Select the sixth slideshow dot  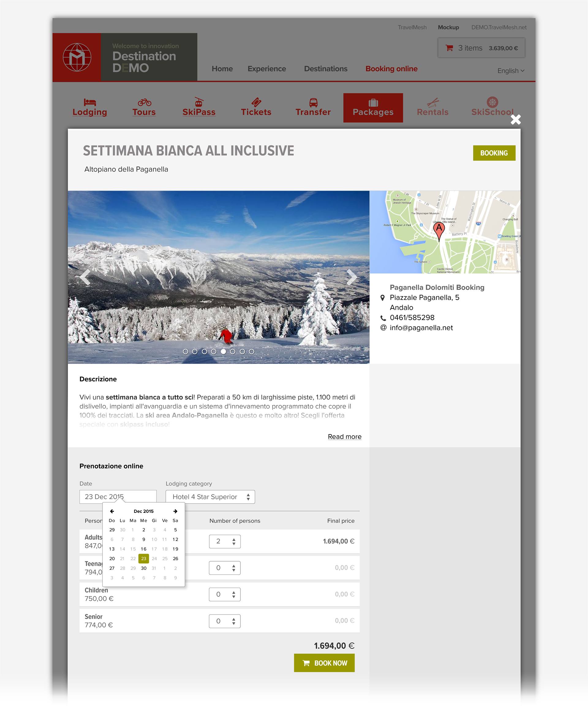(233, 351)
